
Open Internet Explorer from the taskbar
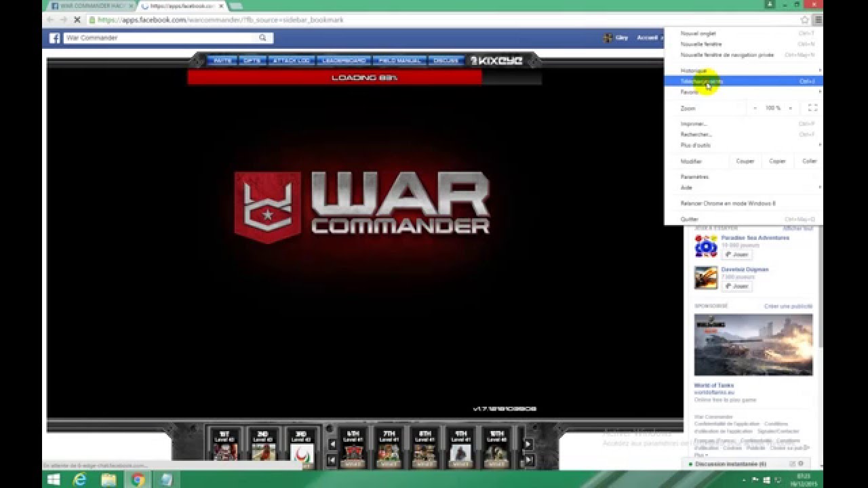(80, 480)
